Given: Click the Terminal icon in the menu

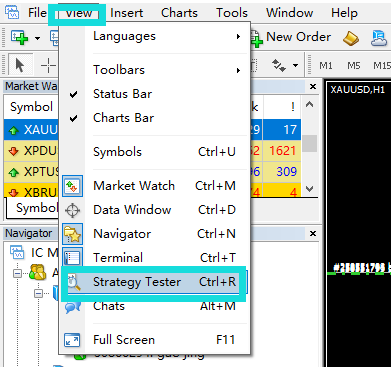Looking at the screenshot, I should (x=72, y=258).
